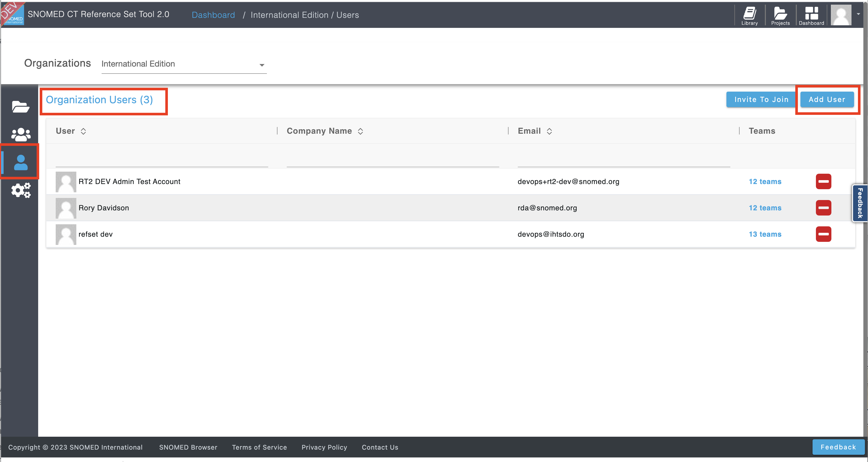Screen dimensions: 868x462
Task: Click the Dashboard grid icon in header
Action: coord(811,15)
